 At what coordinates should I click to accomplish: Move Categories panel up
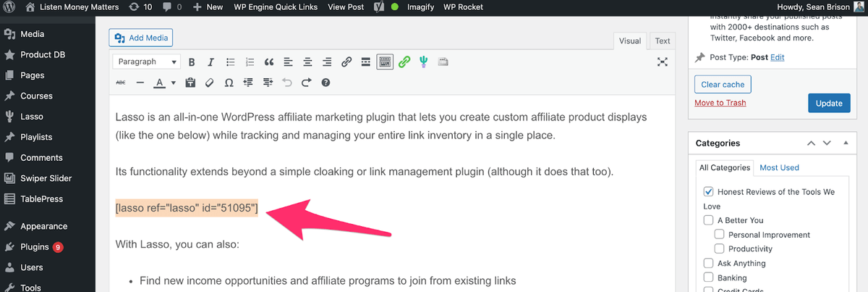click(x=811, y=143)
